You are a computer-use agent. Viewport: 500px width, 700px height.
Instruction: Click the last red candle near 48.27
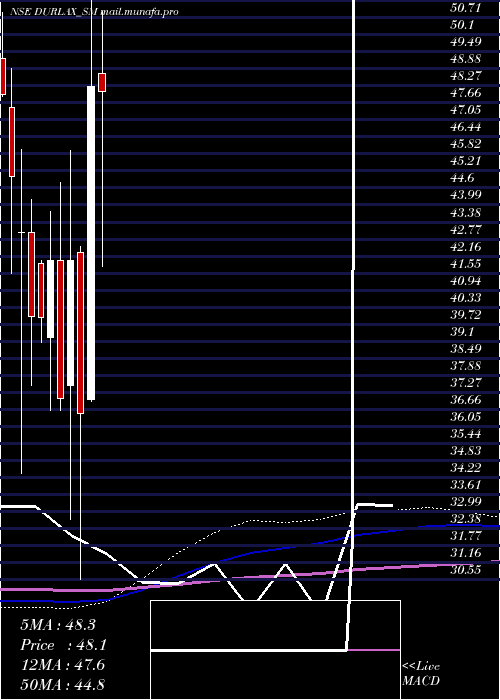102,82
